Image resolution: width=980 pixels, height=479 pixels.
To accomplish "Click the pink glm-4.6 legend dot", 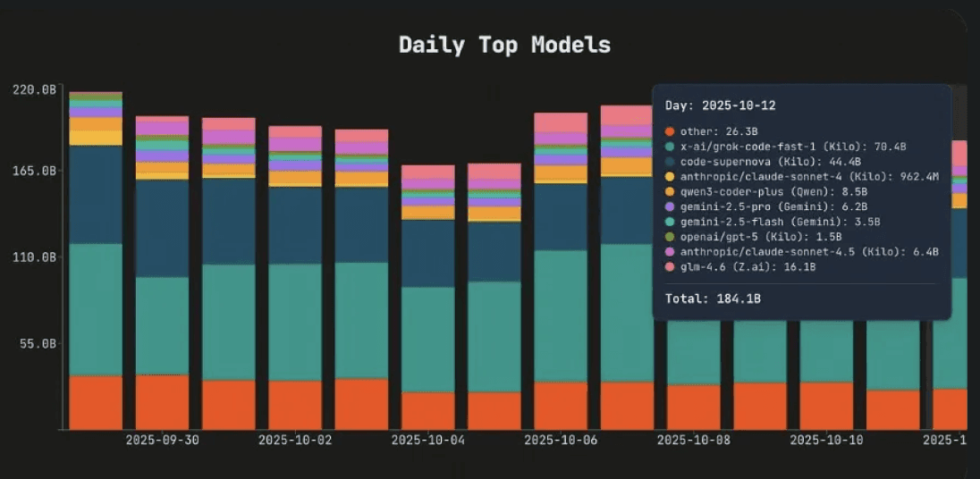I will [x=671, y=267].
